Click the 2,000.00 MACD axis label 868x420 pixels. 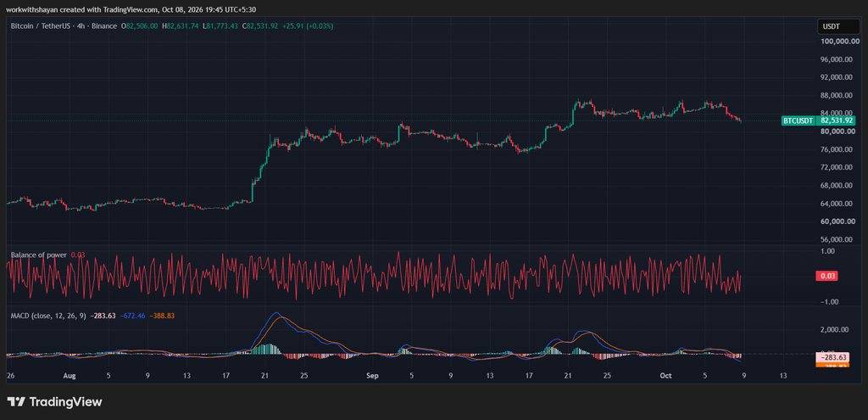835,330
